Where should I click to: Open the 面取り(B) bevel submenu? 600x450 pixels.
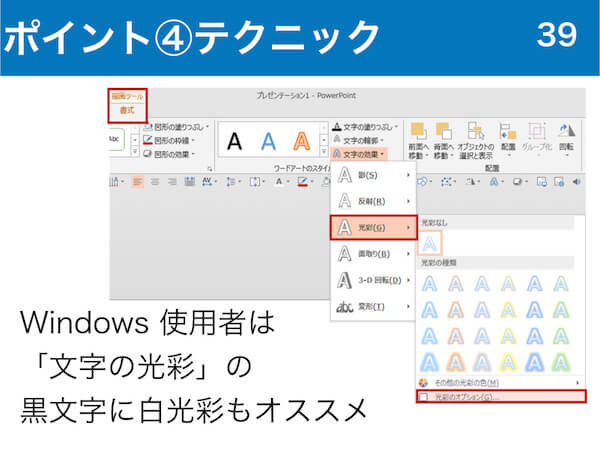coord(373,254)
